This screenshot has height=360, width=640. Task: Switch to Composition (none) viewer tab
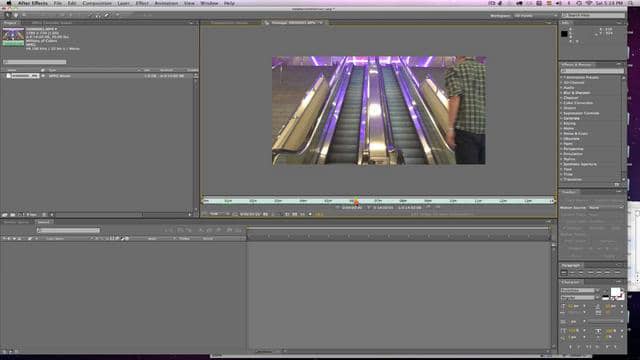230,23
